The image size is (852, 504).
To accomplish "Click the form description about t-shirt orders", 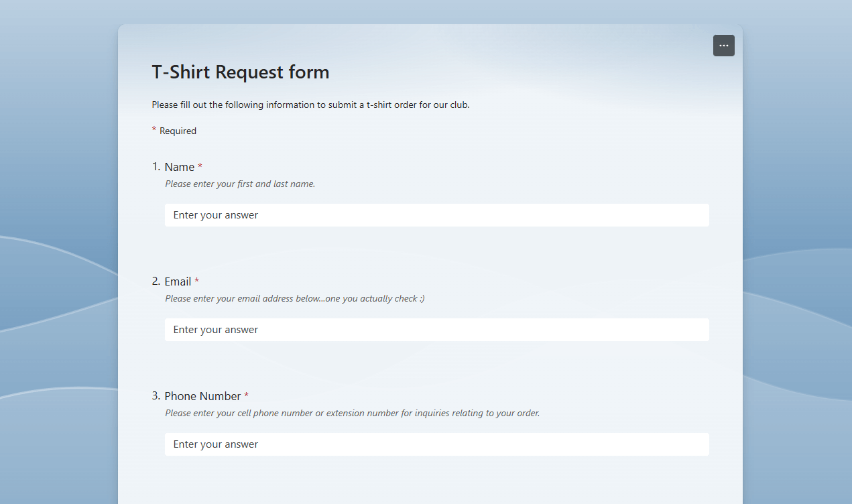I will pyautogui.click(x=310, y=105).
